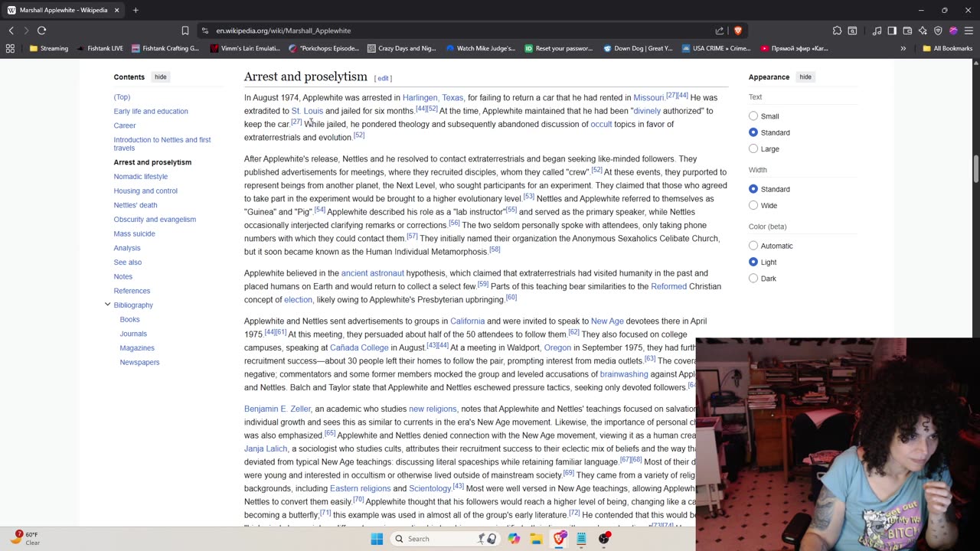
Task: Open a new browser tab
Action: pos(136,10)
